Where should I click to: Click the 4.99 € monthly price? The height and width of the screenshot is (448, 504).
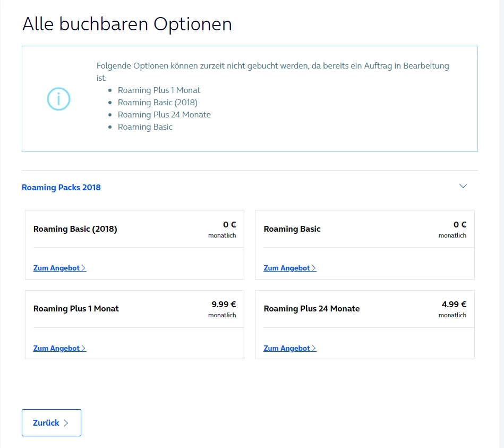[454, 305]
